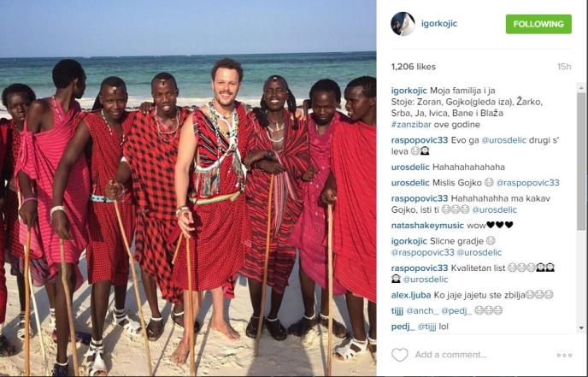
Task: Click the @anch_ mention in tijjj's comment
Action: pyautogui.click(x=422, y=310)
